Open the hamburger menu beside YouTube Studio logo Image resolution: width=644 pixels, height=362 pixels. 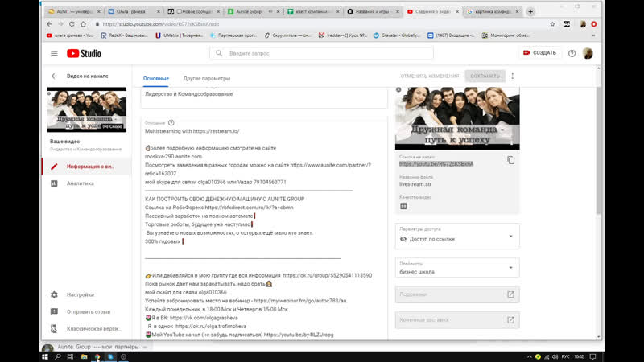(54, 53)
